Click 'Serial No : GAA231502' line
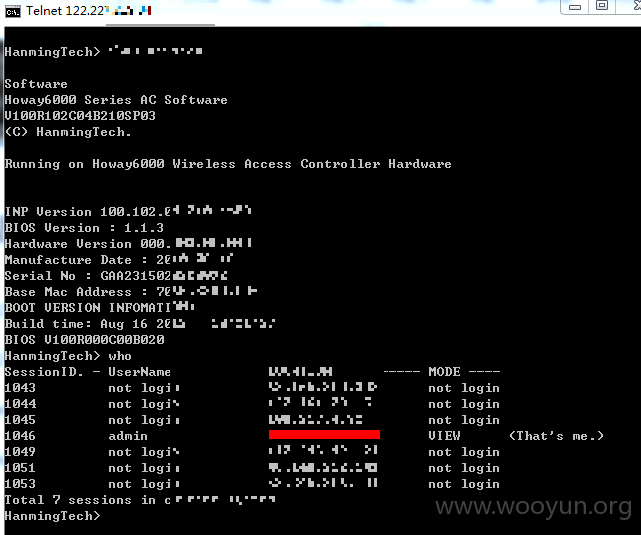This screenshot has height=535, width=641. pyautogui.click(x=116, y=276)
